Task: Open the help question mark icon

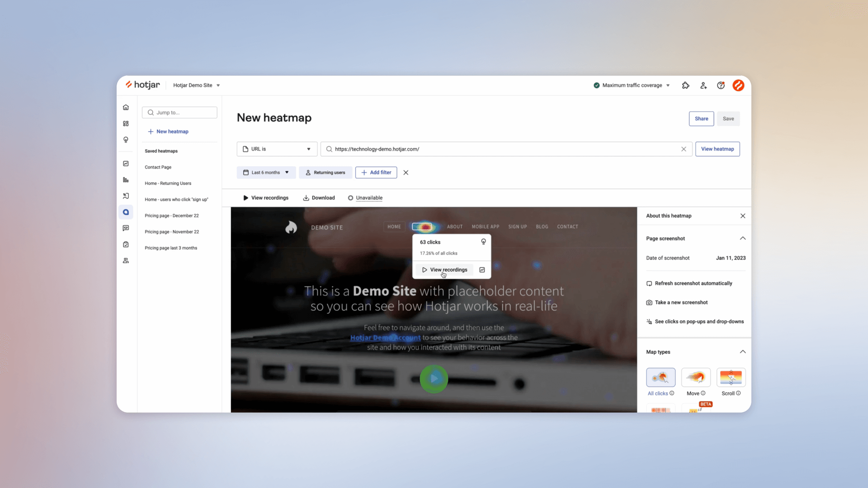Action: [721, 85]
